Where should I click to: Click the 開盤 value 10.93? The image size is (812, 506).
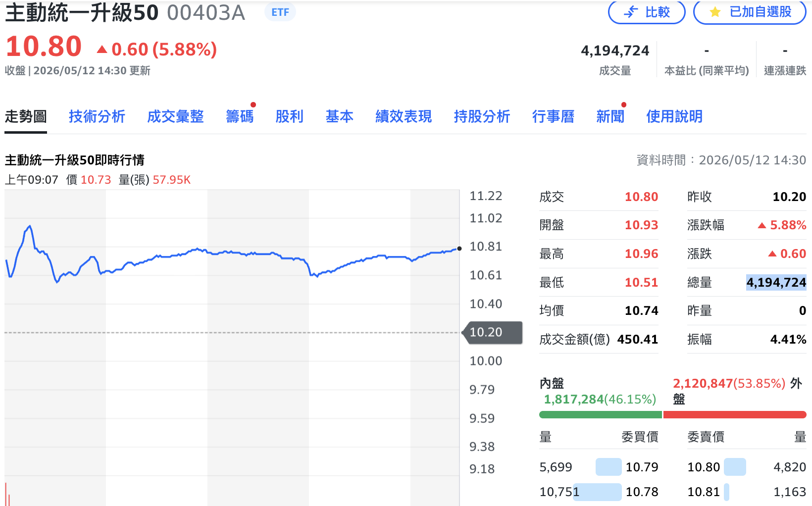coord(641,225)
